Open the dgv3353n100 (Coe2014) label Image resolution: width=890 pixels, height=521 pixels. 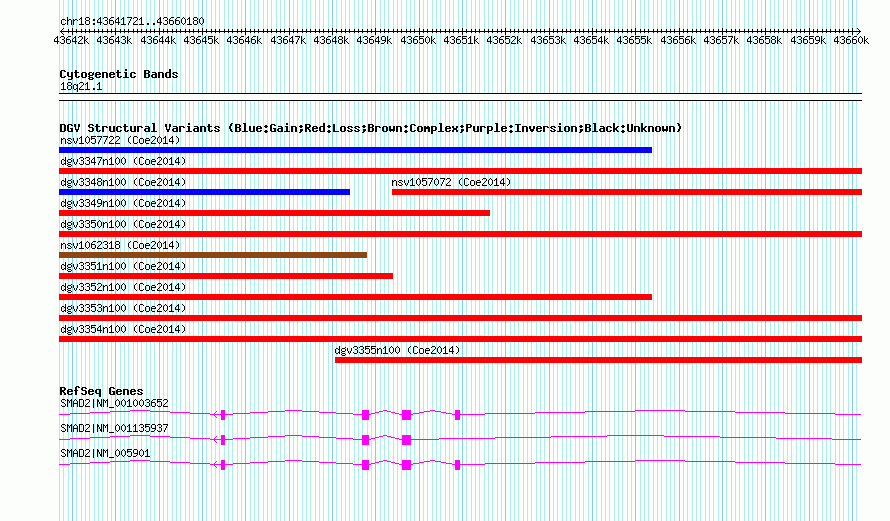pyautogui.click(x=123, y=308)
